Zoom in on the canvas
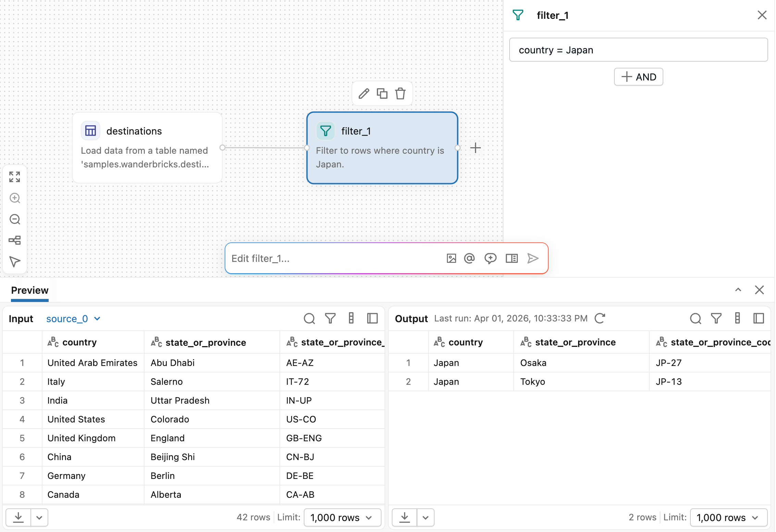This screenshot has width=776, height=532. (x=15, y=198)
